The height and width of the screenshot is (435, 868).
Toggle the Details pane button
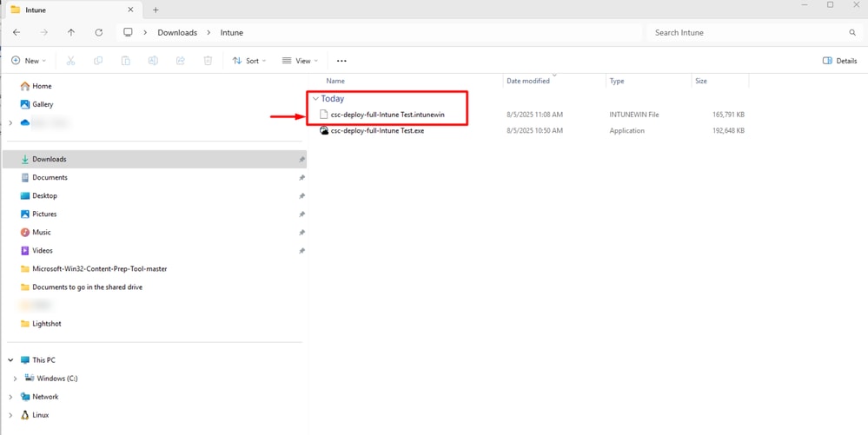[839, 61]
